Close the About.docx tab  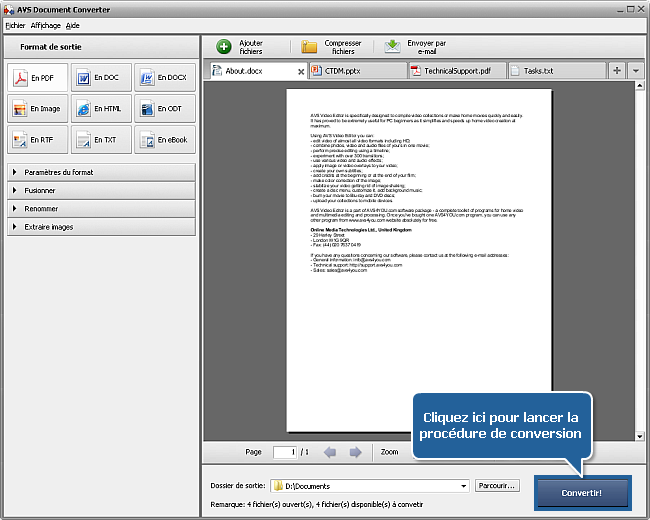[x=301, y=72]
